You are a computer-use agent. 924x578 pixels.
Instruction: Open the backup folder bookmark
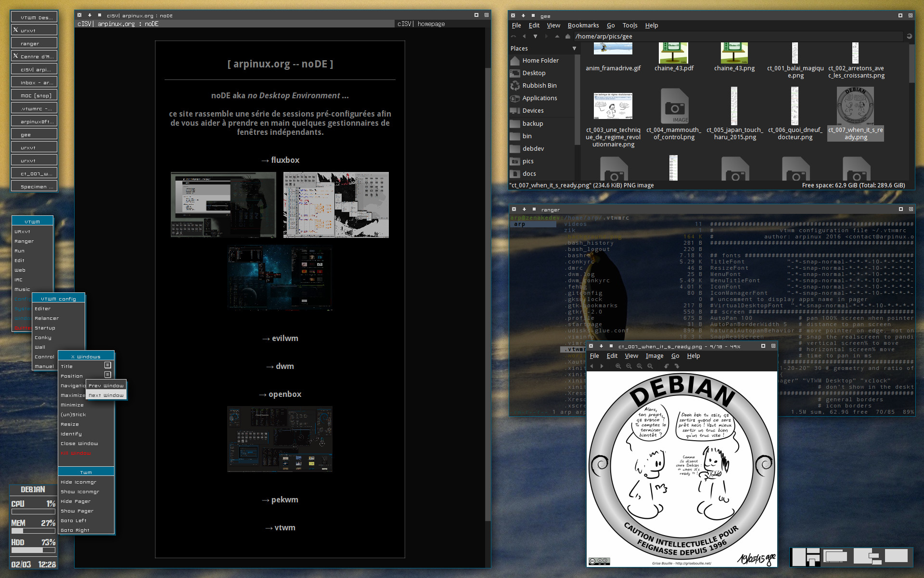pos(541,124)
